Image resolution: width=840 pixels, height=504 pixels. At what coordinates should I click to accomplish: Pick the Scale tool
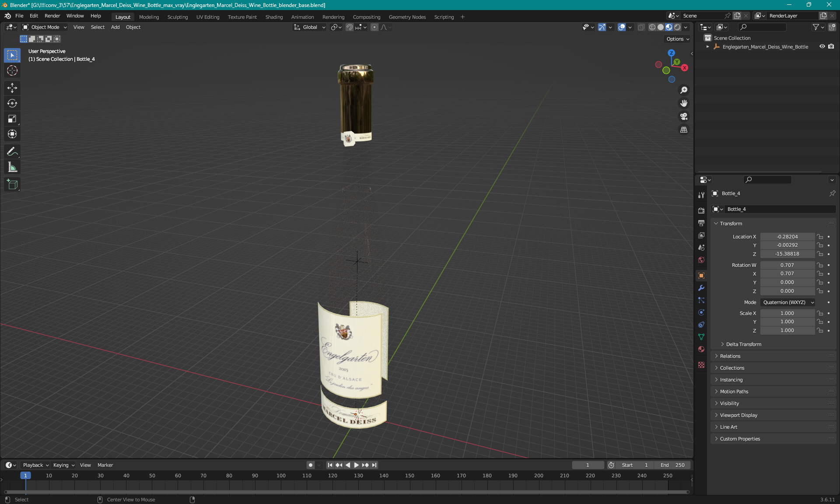tap(12, 119)
